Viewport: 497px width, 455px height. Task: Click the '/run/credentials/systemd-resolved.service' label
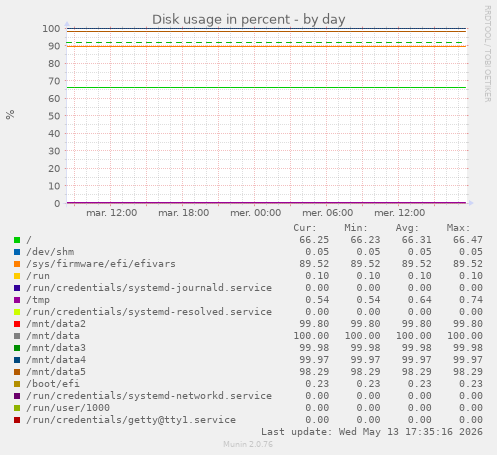(x=149, y=312)
